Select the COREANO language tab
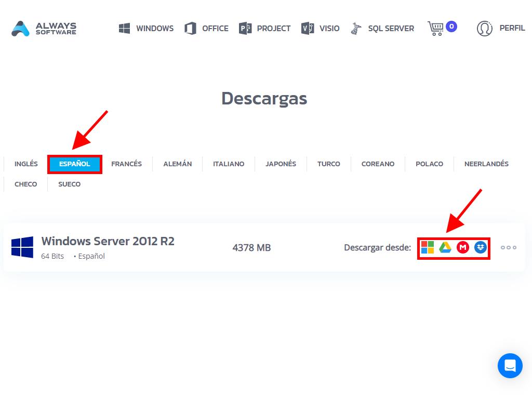532x399 pixels. click(378, 164)
